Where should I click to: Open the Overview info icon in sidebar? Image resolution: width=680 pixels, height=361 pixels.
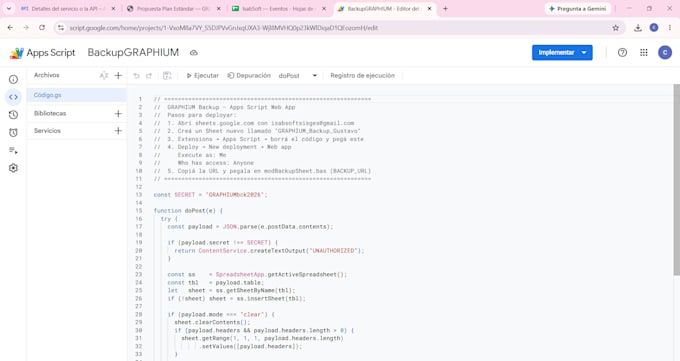click(x=13, y=79)
